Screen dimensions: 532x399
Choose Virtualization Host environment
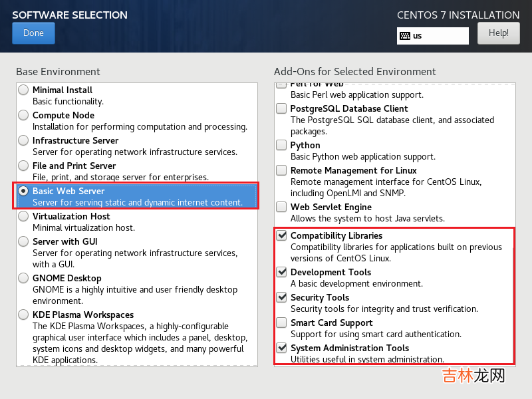(x=24, y=216)
